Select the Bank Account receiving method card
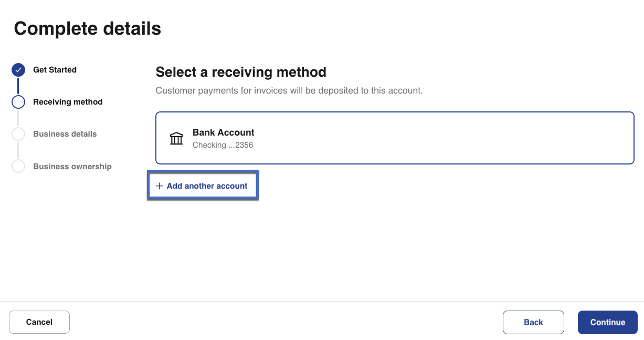644x340 pixels. point(395,138)
